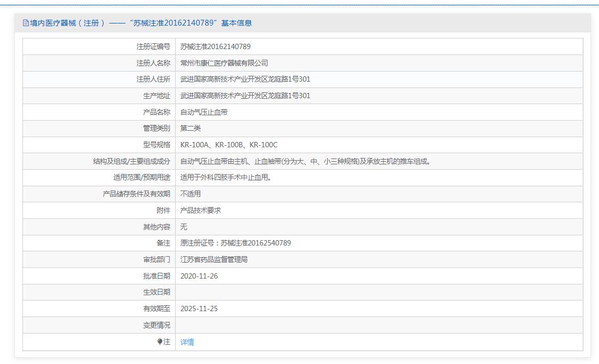Click the 备注 row label
The image size is (599, 364).
click(163, 243)
